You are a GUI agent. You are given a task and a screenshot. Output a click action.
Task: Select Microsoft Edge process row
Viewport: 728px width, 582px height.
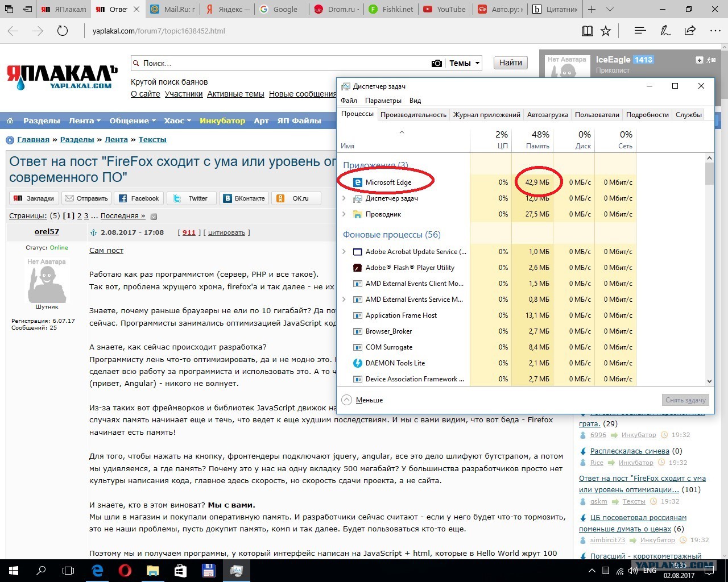pos(486,182)
